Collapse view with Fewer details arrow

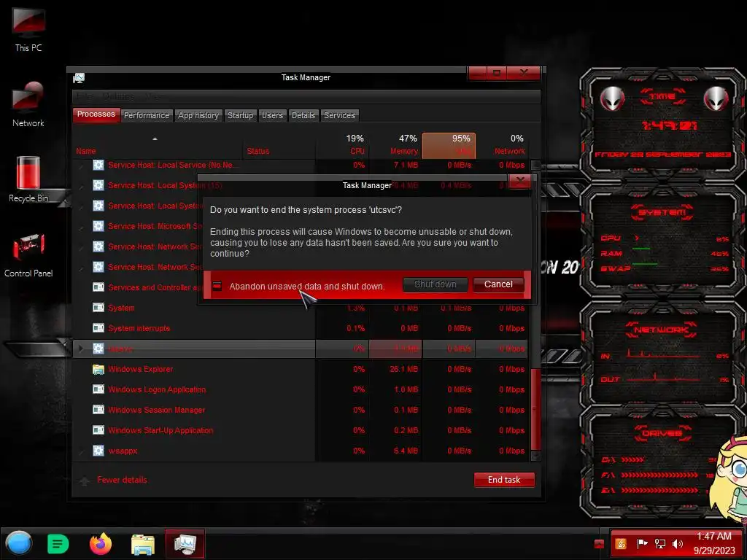[x=85, y=481]
